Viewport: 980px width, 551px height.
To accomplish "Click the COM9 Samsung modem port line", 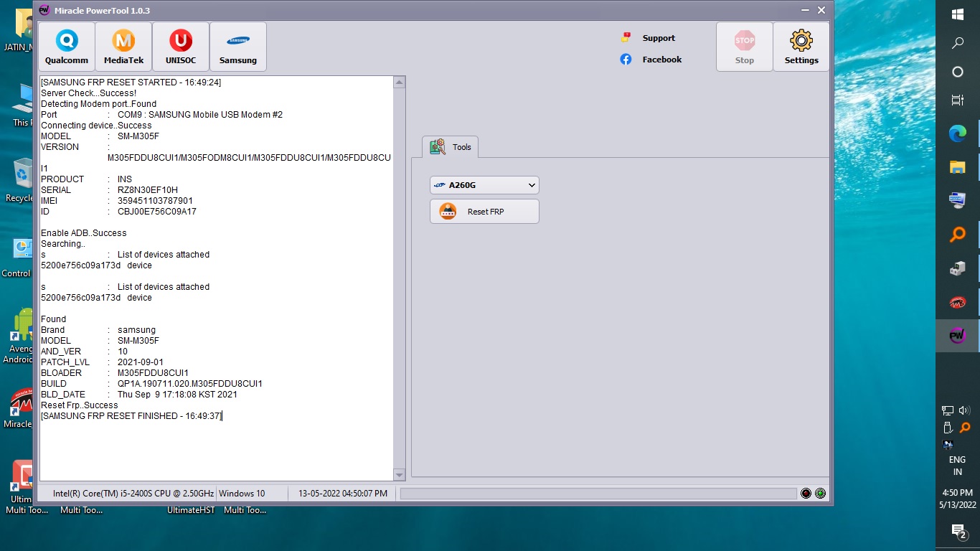I will (x=161, y=115).
